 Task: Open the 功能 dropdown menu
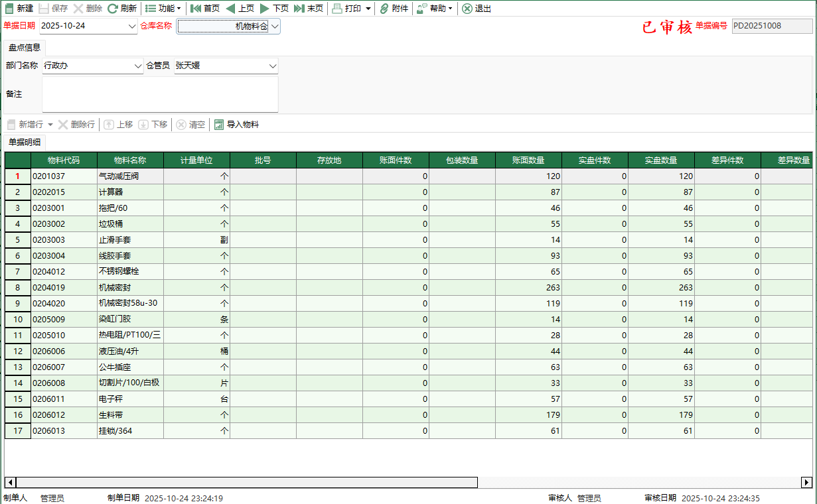(x=163, y=9)
